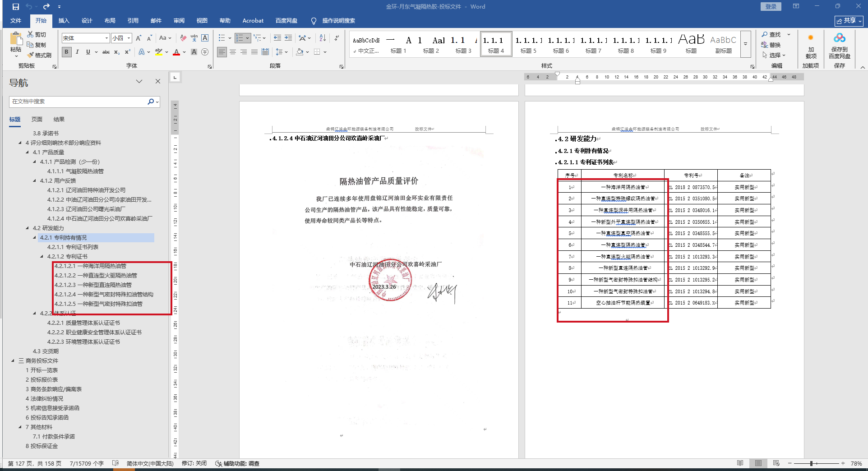Toggle superscript formatting
This screenshot has width=868, height=471.
pos(128,52)
